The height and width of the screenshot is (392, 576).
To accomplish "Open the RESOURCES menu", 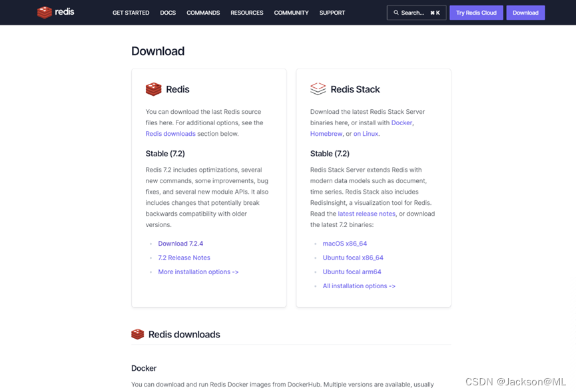I will [x=247, y=13].
